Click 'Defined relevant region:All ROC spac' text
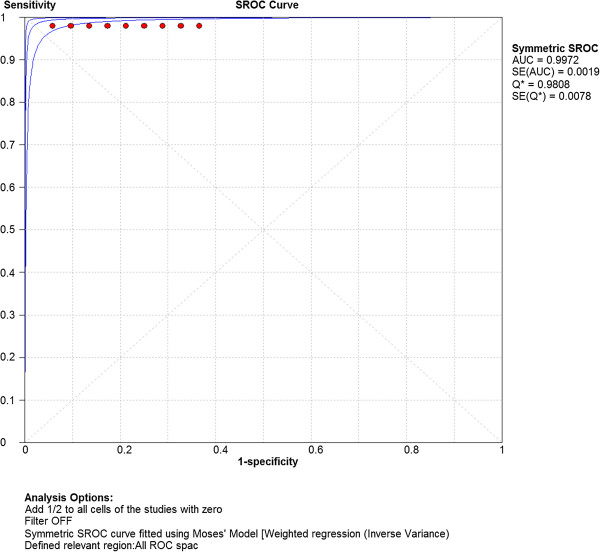The image size is (600, 552). click(111, 545)
